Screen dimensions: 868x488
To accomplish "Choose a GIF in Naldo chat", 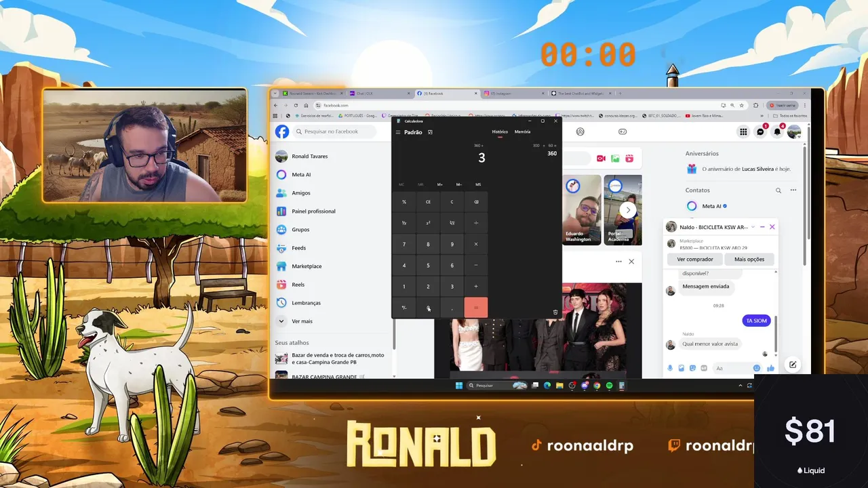I will pyautogui.click(x=704, y=368).
